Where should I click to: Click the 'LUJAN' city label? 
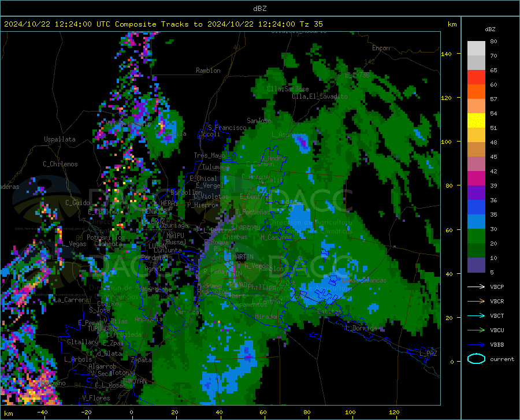(x=157, y=246)
